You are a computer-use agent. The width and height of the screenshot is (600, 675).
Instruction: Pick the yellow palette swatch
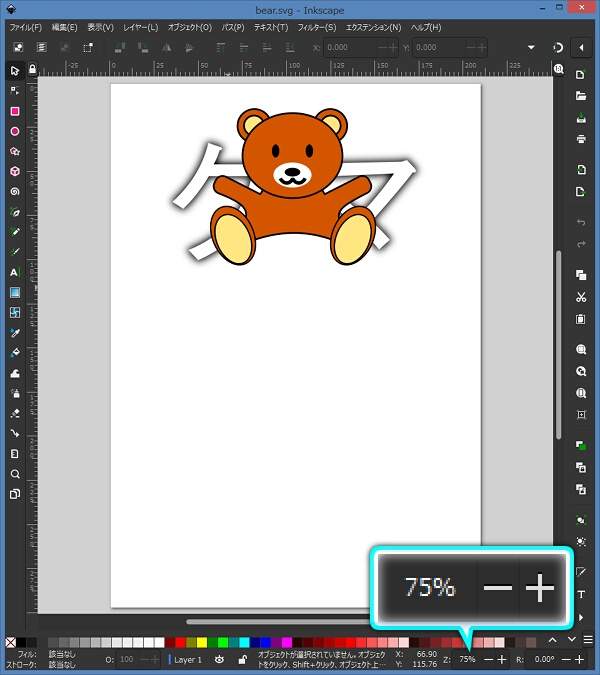point(202,643)
